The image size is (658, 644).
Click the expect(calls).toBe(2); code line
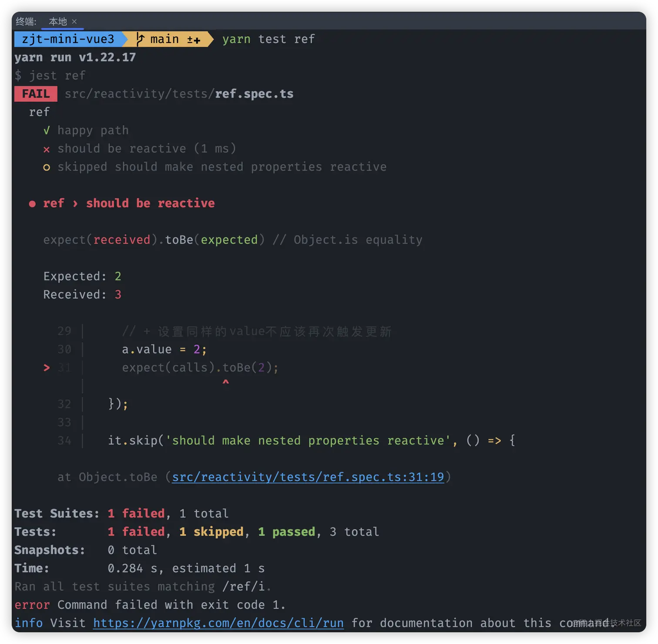pyautogui.click(x=200, y=368)
